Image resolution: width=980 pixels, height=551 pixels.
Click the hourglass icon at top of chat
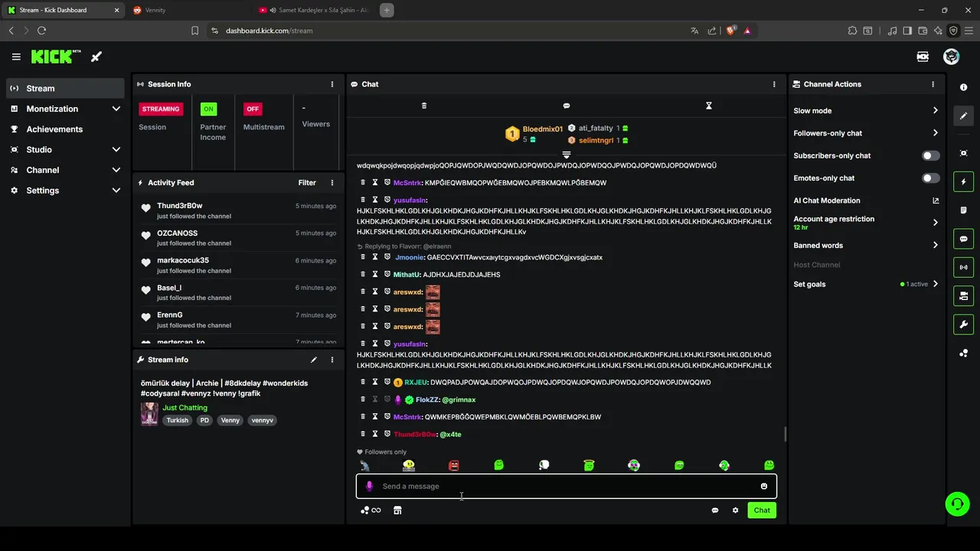click(709, 106)
